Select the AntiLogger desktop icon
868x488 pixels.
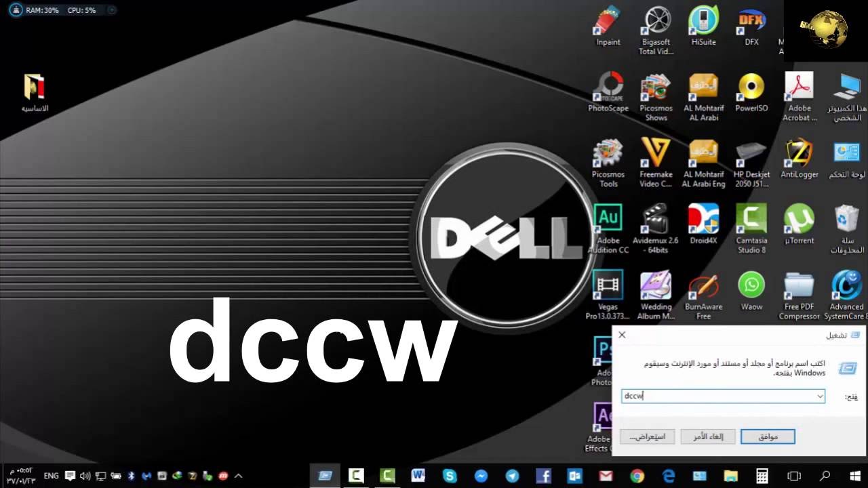coord(800,159)
